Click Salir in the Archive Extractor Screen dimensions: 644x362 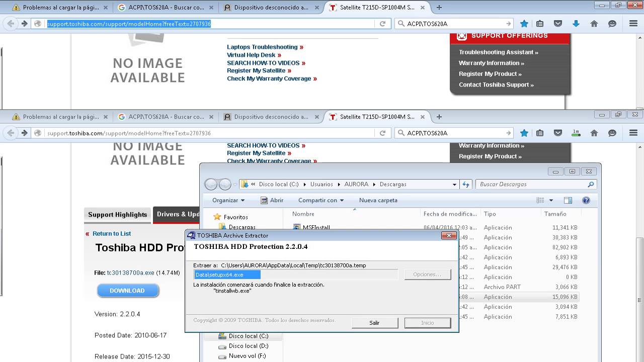(375, 323)
